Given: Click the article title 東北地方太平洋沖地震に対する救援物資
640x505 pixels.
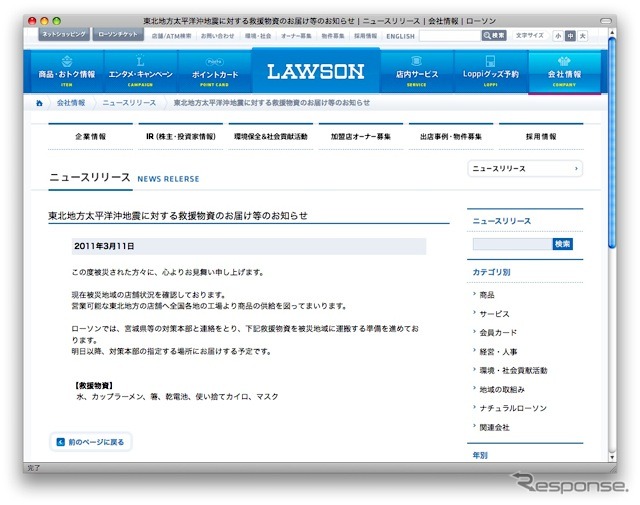Looking at the screenshot, I should click(x=178, y=216).
